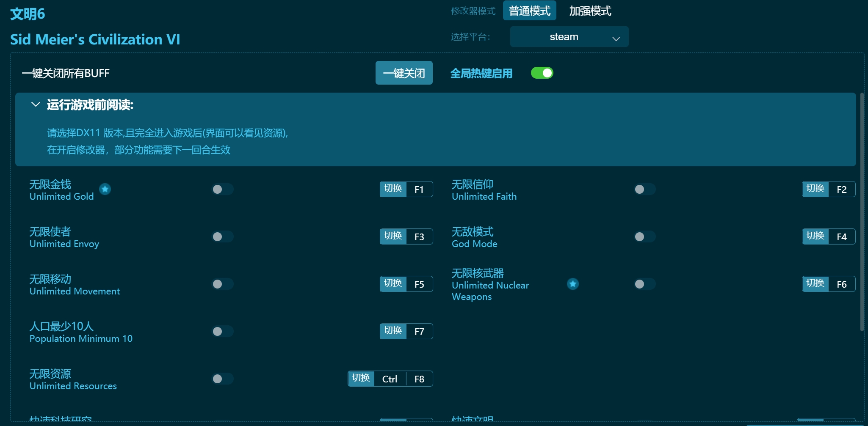This screenshot has width=868, height=426.
Task: Click the F2 hotkey field
Action: point(842,190)
